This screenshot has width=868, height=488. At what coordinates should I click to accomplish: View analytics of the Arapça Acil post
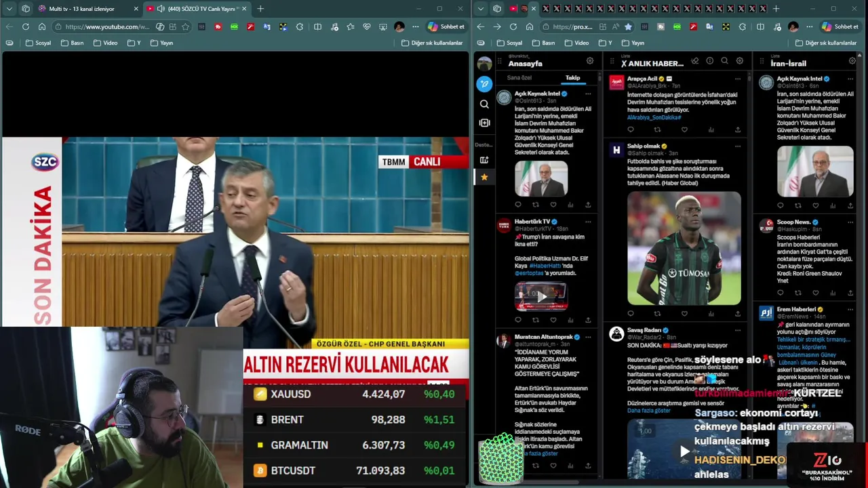(711, 129)
